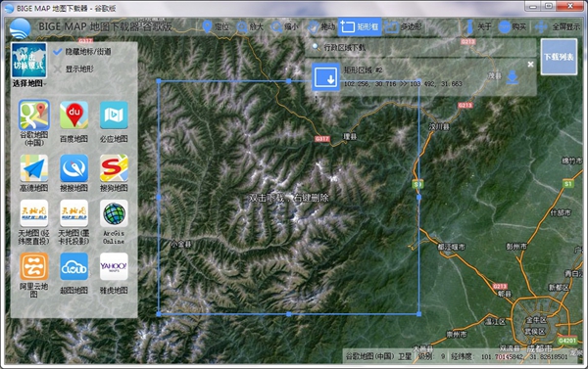
Task: Click the 经纬度 coordinate readout in status bar
Action: tap(510, 356)
